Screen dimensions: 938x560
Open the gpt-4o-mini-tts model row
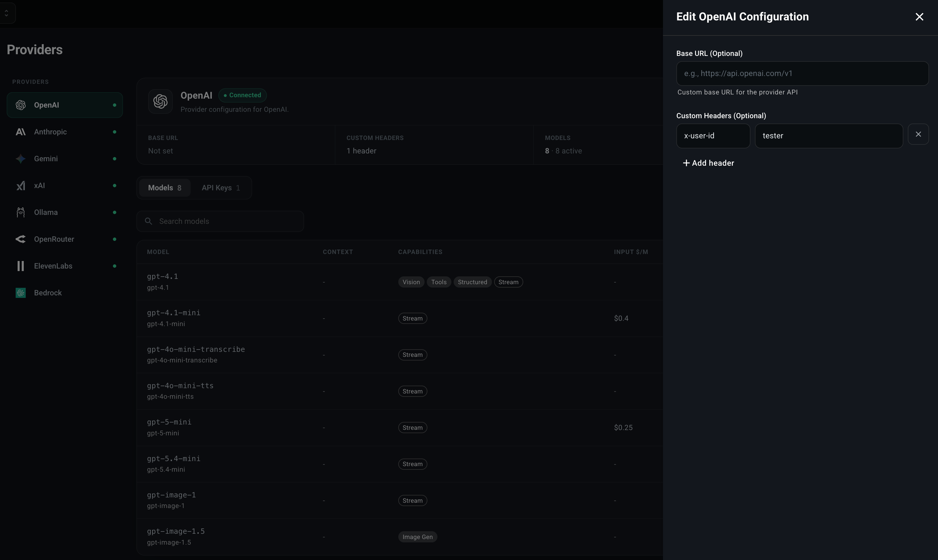point(400,391)
